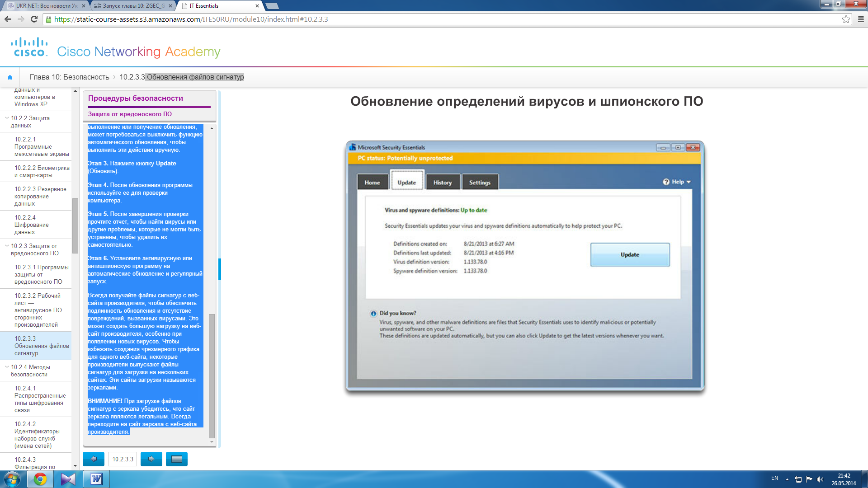Click the browser forward arrow
The image size is (868, 488).
(21, 19)
